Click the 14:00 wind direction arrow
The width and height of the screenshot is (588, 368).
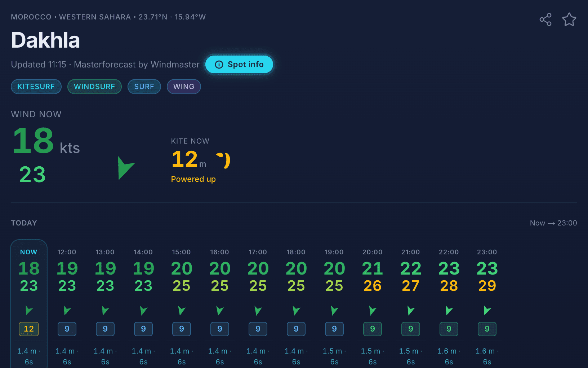pyautogui.click(x=143, y=310)
